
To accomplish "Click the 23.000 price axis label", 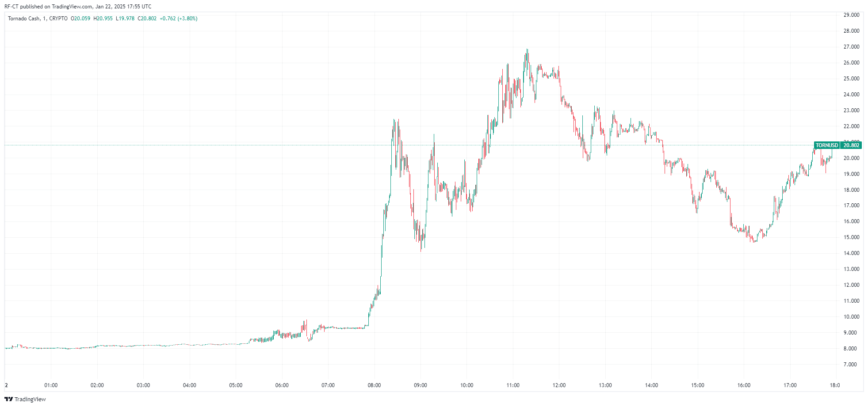I will [x=851, y=110].
